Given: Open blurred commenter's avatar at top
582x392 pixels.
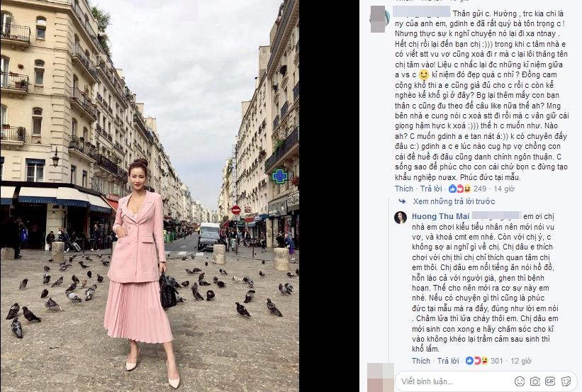Looking at the screenshot, I should click(379, 19).
